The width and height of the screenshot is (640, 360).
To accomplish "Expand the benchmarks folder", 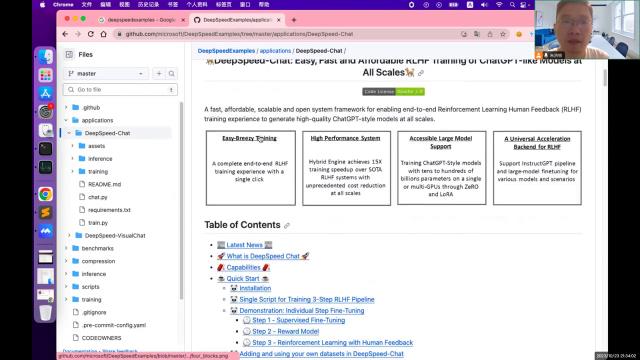I will point(66,248).
